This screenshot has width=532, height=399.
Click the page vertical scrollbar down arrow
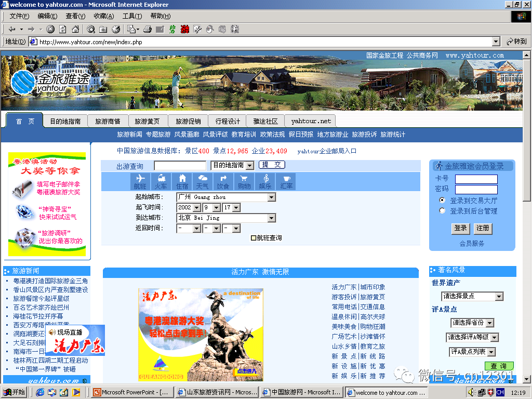coord(526,379)
